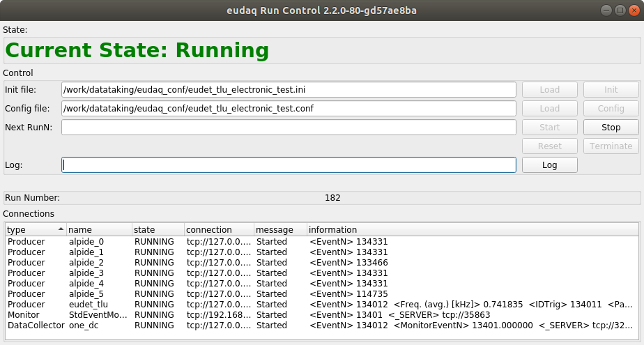Click the Next RunN input field
The width and height of the screenshot is (644, 345).
(x=289, y=128)
